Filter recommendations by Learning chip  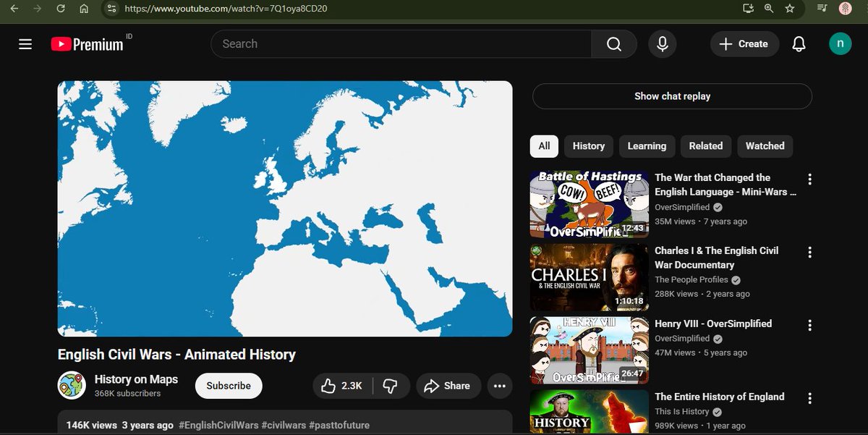tap(647, 146)
